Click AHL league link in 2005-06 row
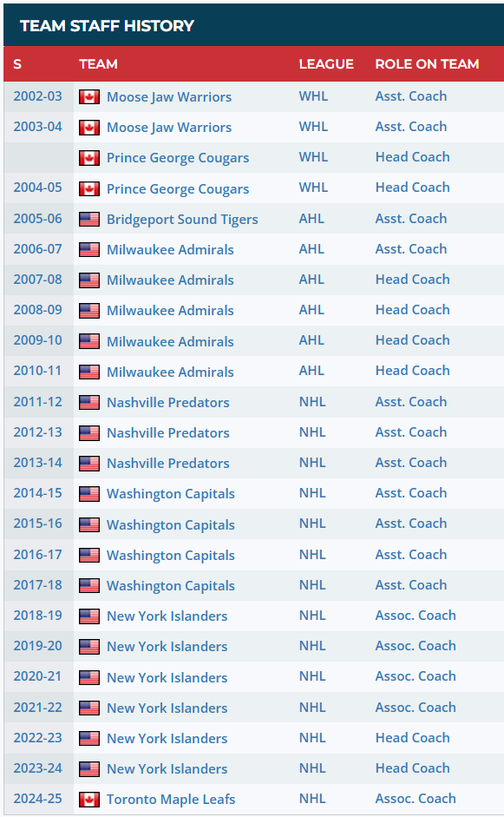The image size is (504, 817). (x=311, y=219)
